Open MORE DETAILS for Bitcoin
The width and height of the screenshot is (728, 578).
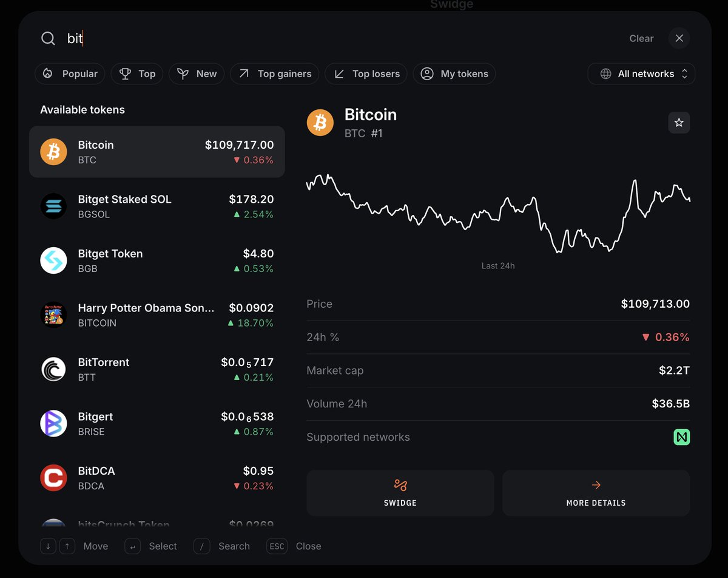[x=596, y=493]
